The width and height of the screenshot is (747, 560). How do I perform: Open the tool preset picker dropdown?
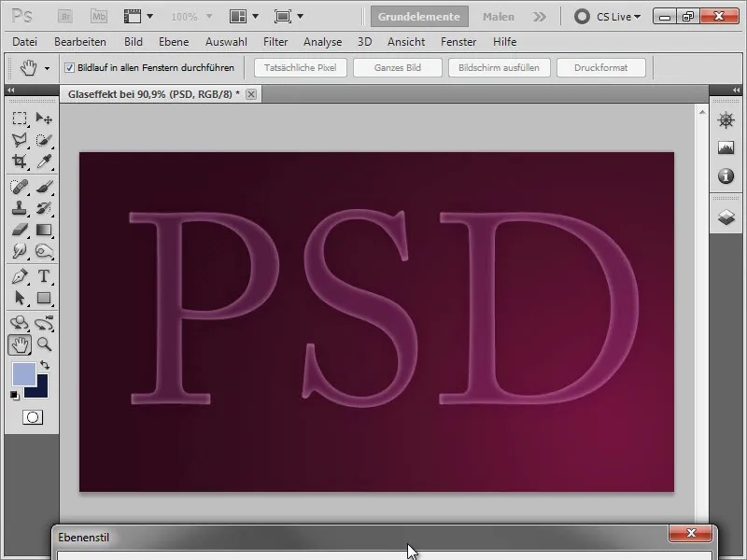[48, 68]
